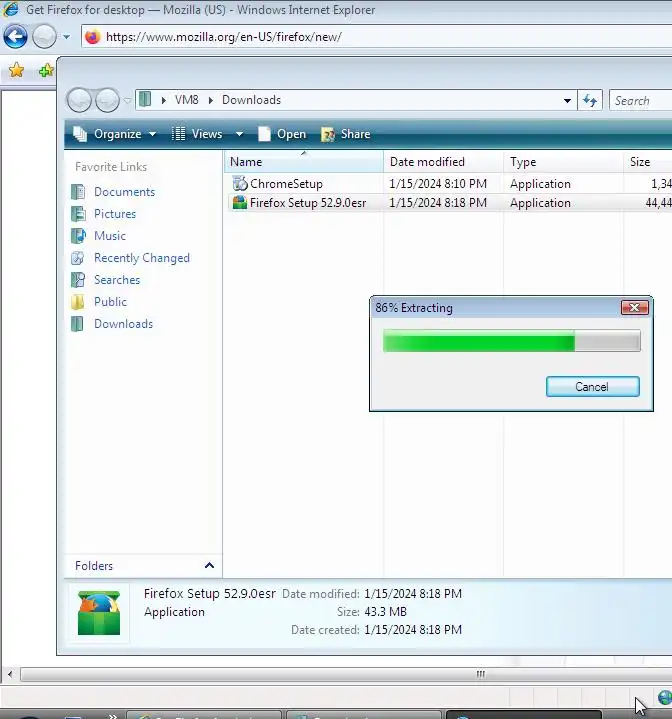
Task: Open IE Favorites Center star icon
Action: [16, 70]
